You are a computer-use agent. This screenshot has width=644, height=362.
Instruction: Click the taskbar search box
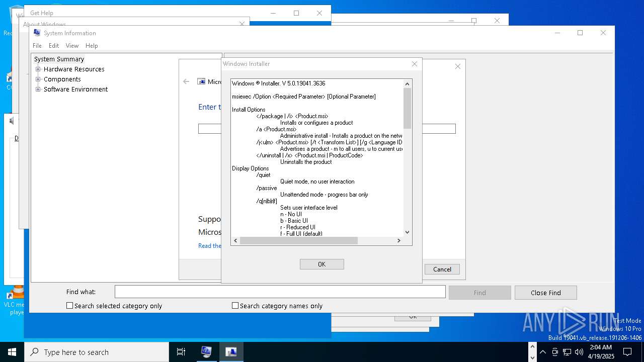tap(97, 352)
